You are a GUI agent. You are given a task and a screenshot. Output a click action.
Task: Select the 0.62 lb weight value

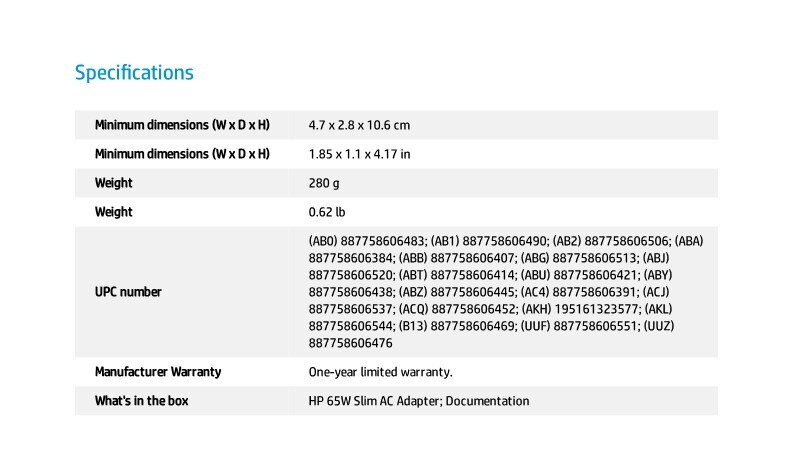(x=328, y=212)
